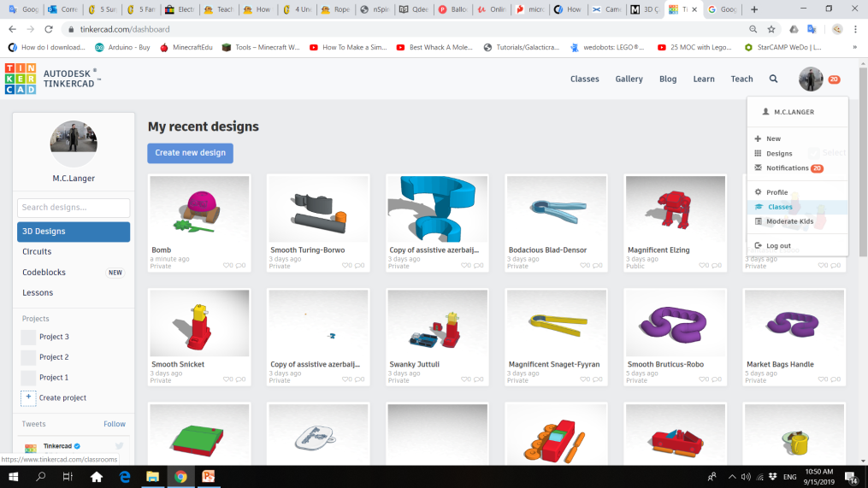Viewport: 868px width, 488px height.
Task: Reload the page with the refresh icon
Action: 49,29
